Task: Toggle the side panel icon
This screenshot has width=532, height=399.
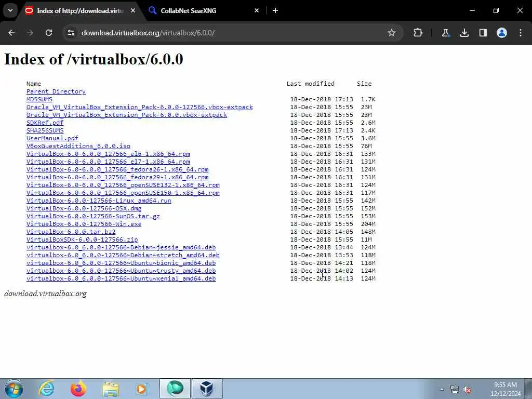Action: (483, 33)
